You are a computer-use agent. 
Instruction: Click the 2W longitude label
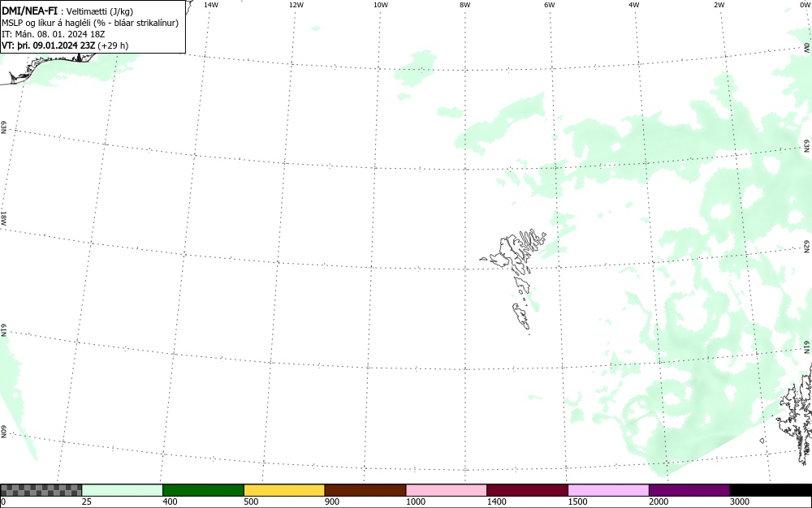click(719, 5)
